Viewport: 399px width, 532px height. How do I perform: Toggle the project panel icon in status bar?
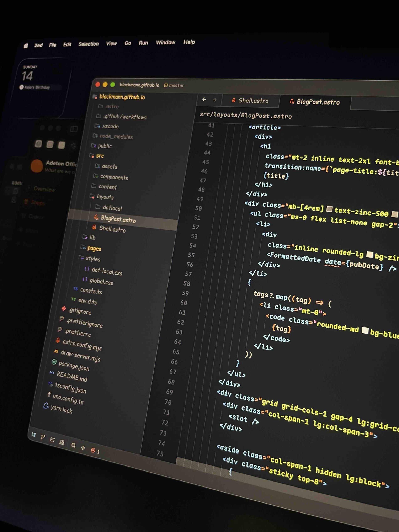coord(34,435)
